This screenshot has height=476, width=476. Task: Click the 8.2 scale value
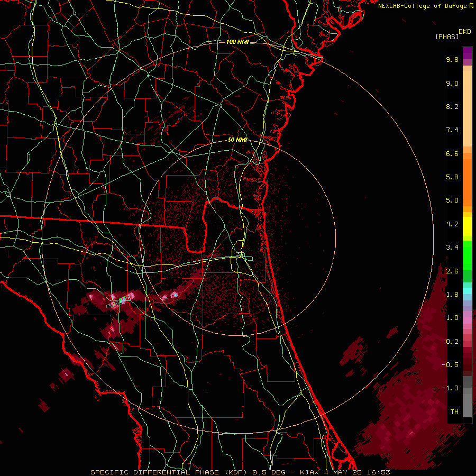point(452,106)
